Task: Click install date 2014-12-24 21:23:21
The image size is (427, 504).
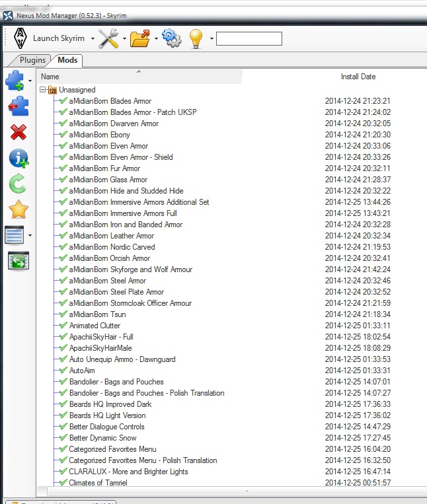Action: click(x=358, y=101)
